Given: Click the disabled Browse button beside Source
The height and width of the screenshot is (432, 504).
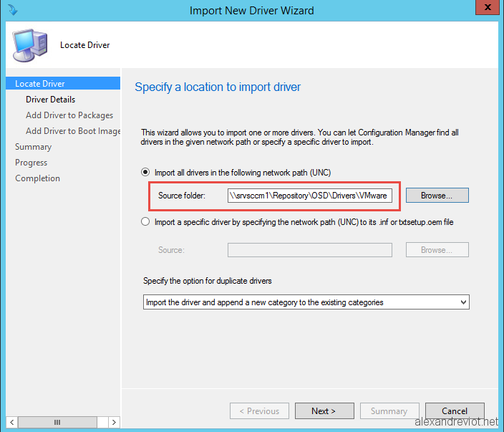Looking at the screenshot, I should (x=437, y=250).
